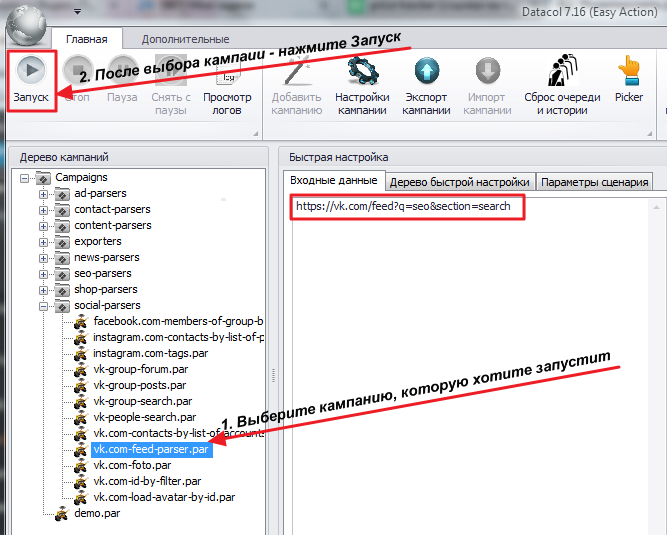Click Снять с паузы button

click(x=171, y=85)
